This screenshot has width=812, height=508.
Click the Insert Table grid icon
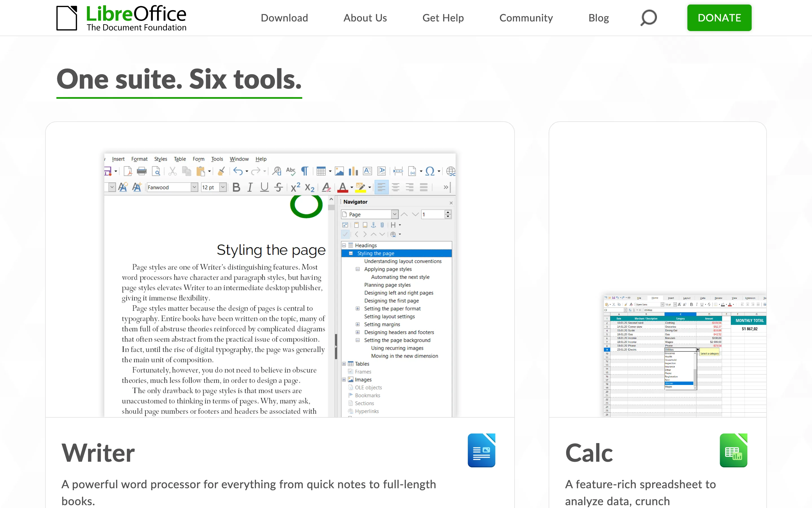(321, 171)
